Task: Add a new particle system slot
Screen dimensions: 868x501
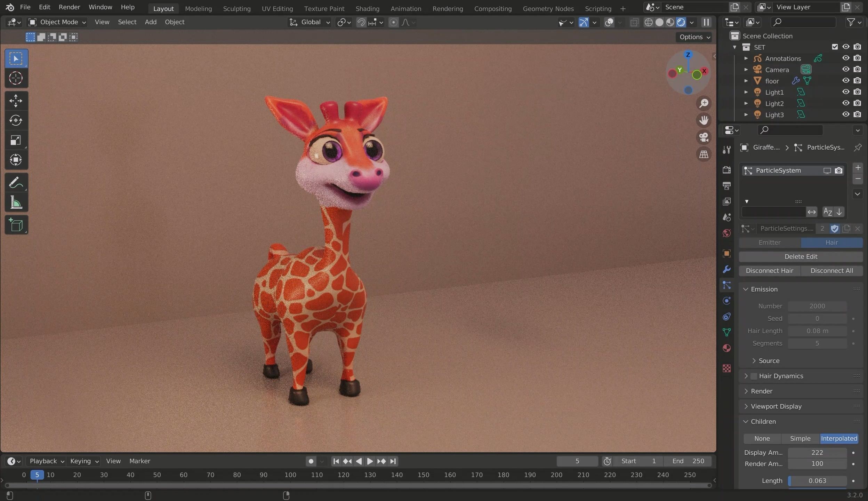Action: 858,168
